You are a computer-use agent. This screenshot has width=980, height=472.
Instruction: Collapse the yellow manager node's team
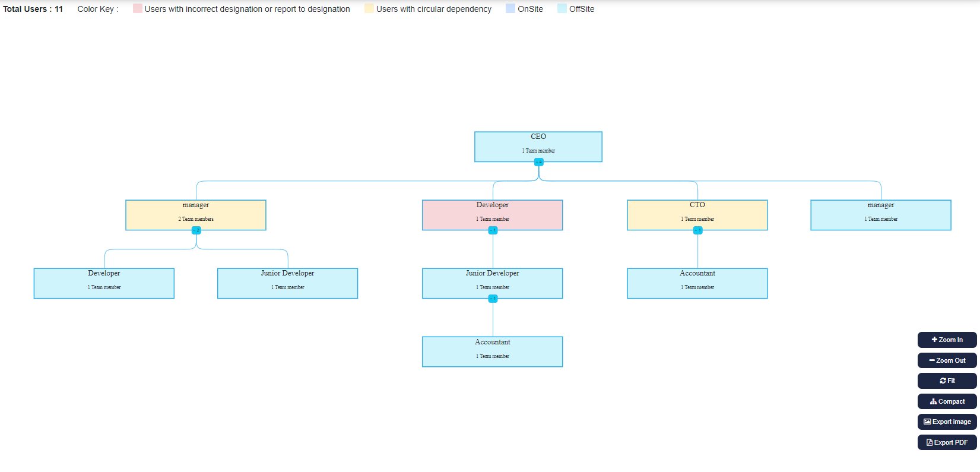196,230
